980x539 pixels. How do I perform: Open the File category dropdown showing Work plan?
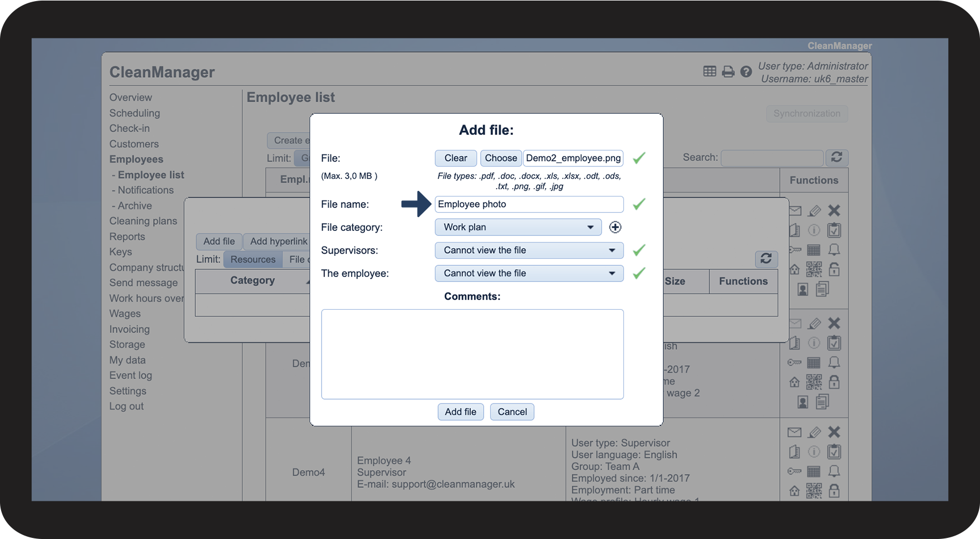tap(518, 227)
